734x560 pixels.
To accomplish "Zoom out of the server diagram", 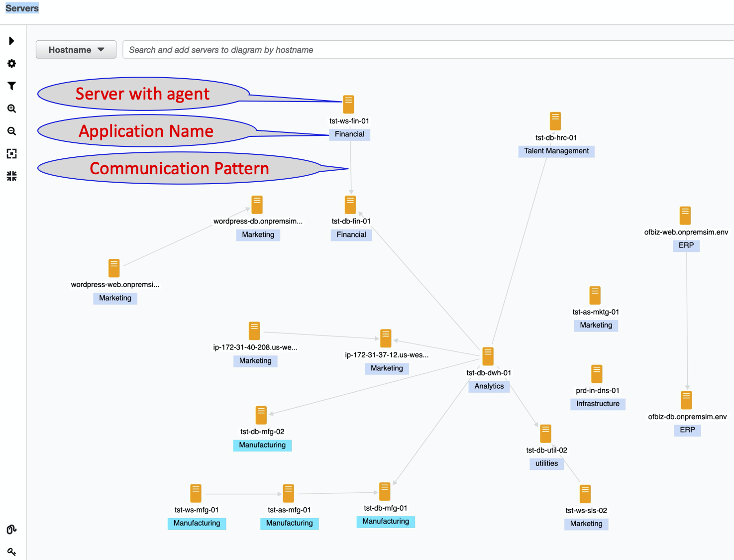I will (11, 131).
